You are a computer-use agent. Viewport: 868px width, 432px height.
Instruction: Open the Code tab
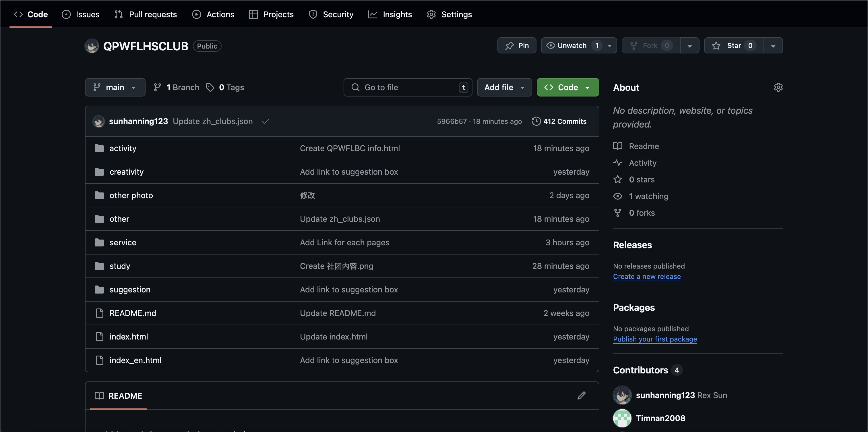point(31,14)
